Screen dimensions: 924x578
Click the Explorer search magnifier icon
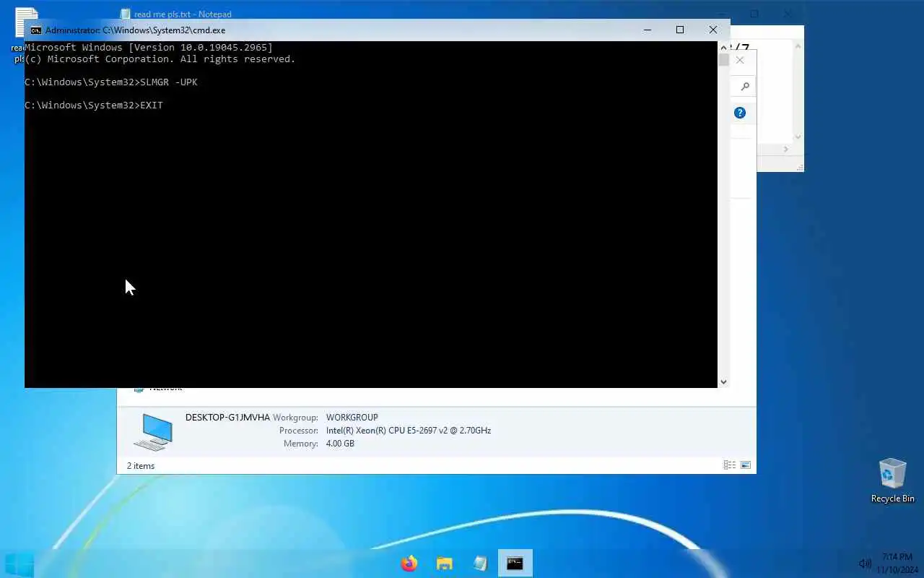pyautogui.click(x=745, y=87)
